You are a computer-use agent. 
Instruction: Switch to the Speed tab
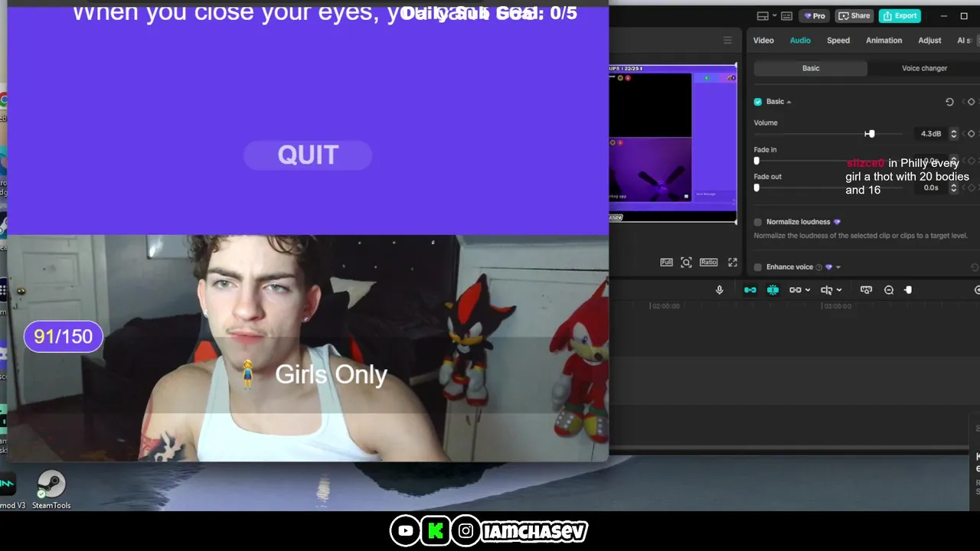[x=838, y=41]
